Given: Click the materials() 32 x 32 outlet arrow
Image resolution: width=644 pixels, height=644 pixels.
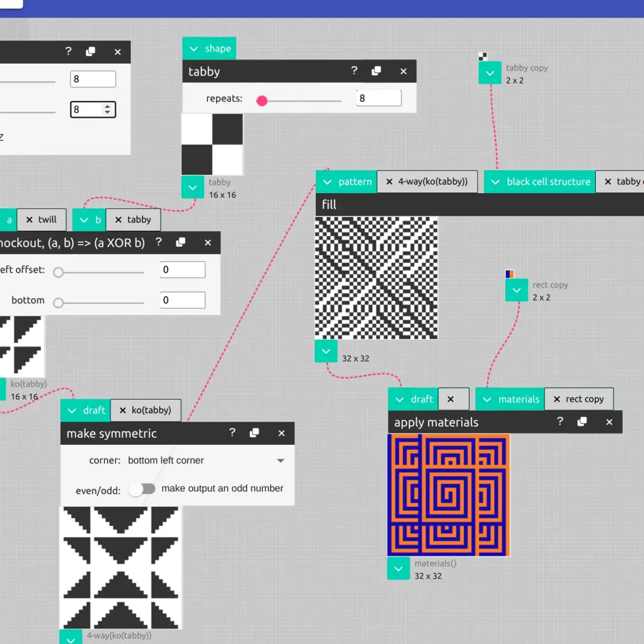Looking at the screenshot, I should click(x=398, y=568).
